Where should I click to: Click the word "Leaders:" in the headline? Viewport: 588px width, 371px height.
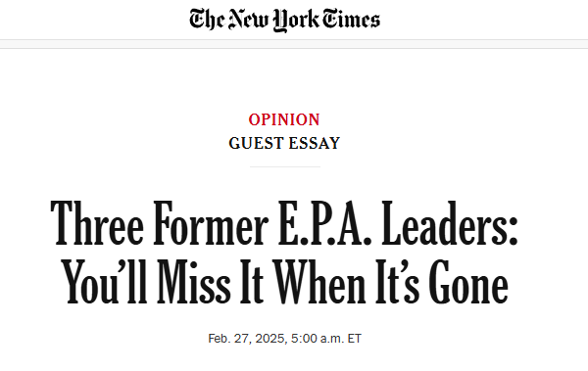(x=450, y=223)
